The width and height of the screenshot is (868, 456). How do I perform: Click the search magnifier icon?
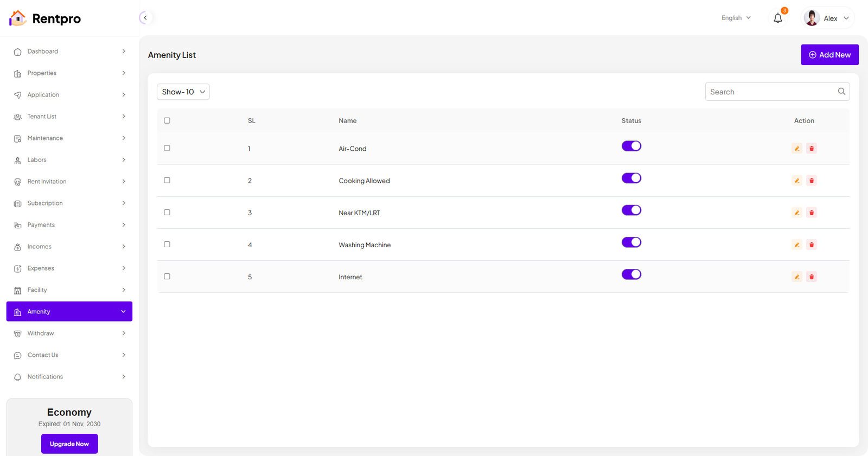(x=841, y=92)
